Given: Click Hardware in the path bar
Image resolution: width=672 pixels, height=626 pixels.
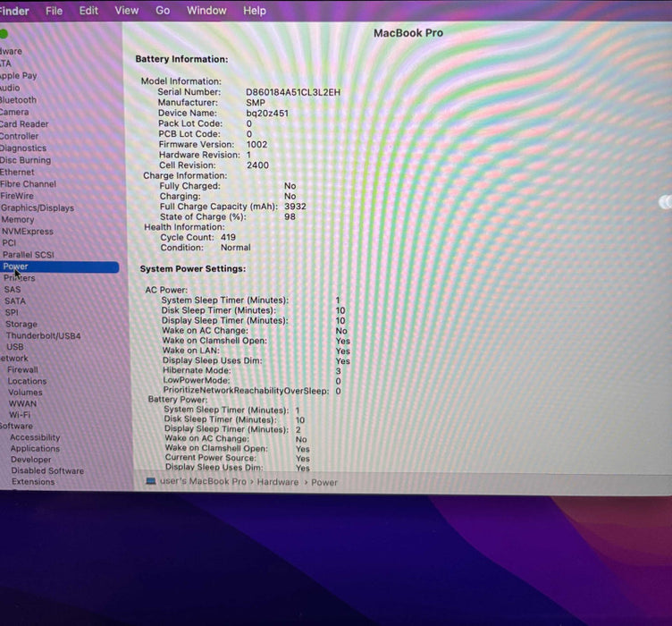Looking at the screenshot, I should [x=278, y=482].
